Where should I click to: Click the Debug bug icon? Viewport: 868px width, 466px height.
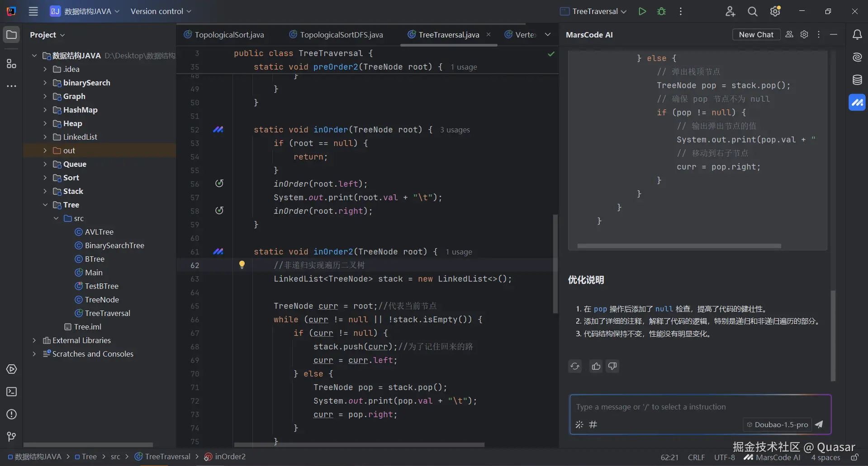click(661, 11)
